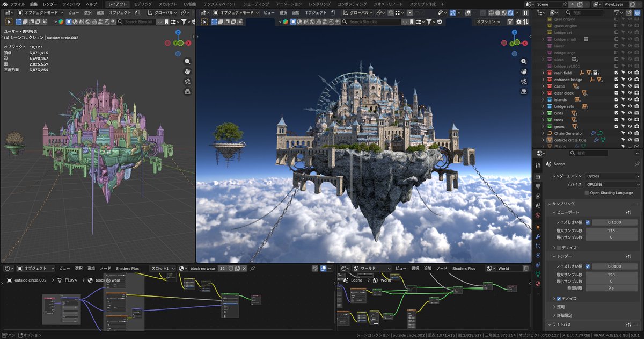Open the device GPU dropdown

612,184
